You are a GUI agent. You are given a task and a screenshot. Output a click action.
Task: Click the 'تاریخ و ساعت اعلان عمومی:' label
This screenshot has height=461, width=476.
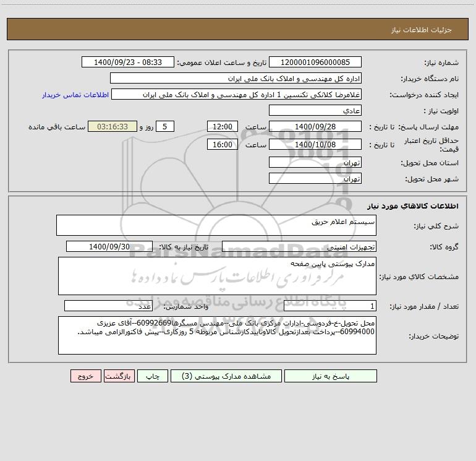pyautogui.click(x=221, y=62)
